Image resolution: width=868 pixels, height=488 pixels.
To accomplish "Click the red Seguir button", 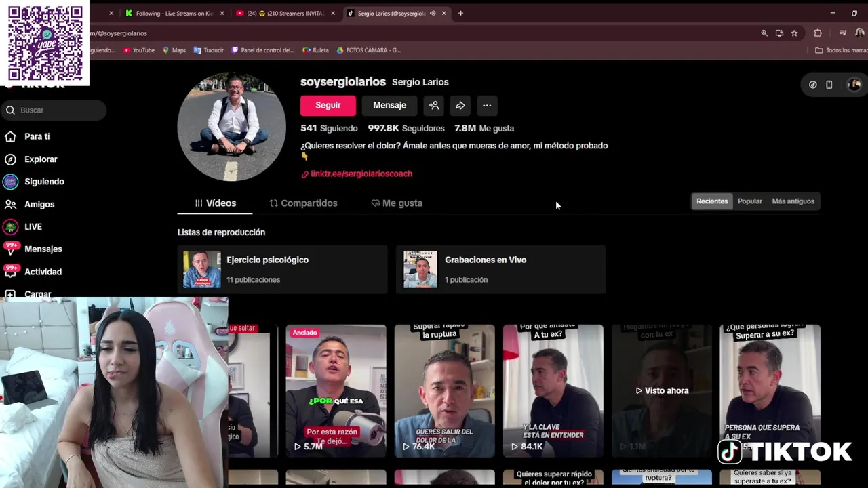I will click(328, 105).
